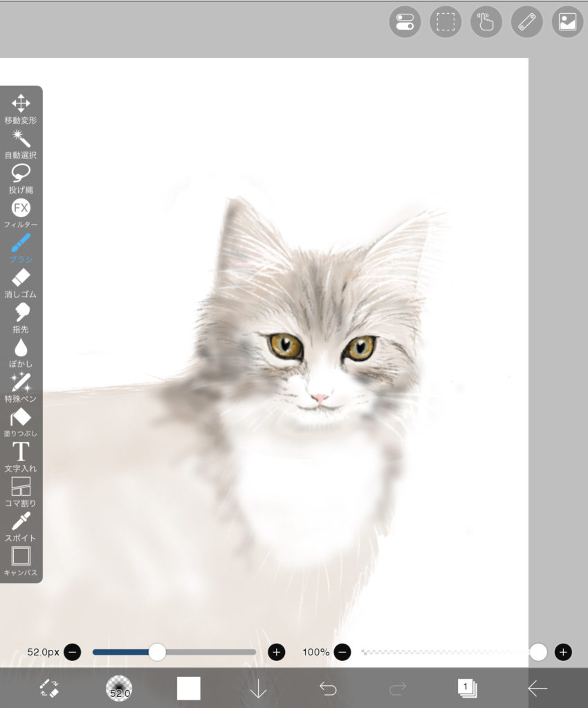Select the Special Pen (特殊ペン) tool

click(x=21, y=386)
